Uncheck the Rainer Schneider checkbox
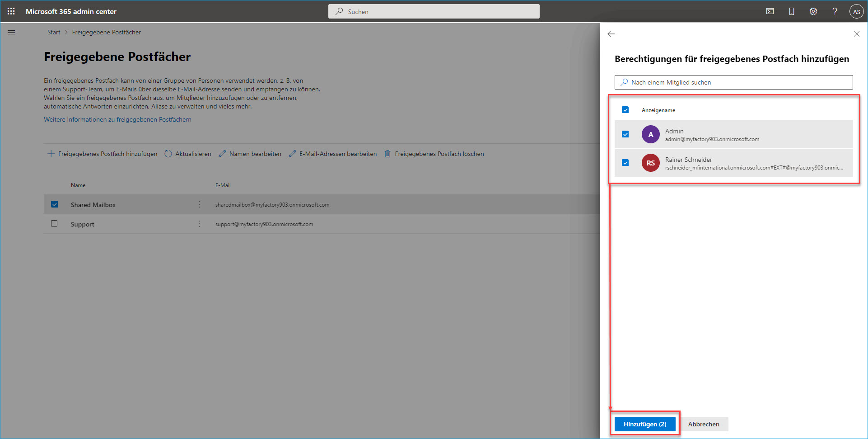Image resolution: width=868 pixels, height=439 pixels. (x=625, y=163)
